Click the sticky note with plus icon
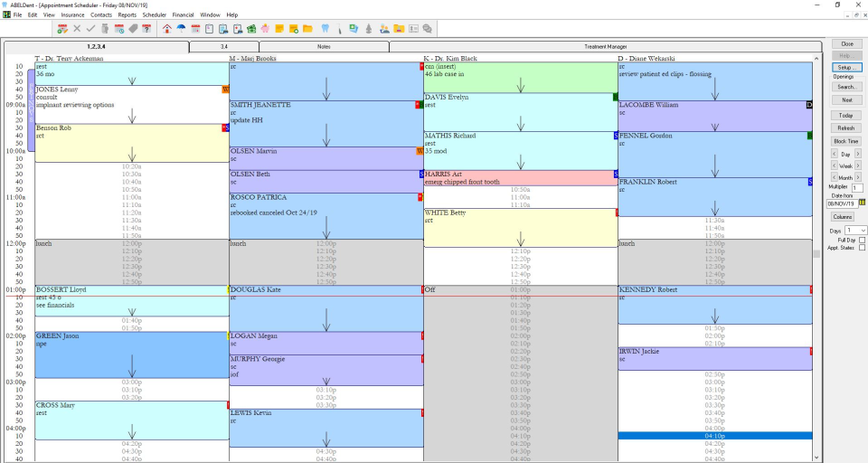This screenshot has width=868, height=463. pos(294,29)
